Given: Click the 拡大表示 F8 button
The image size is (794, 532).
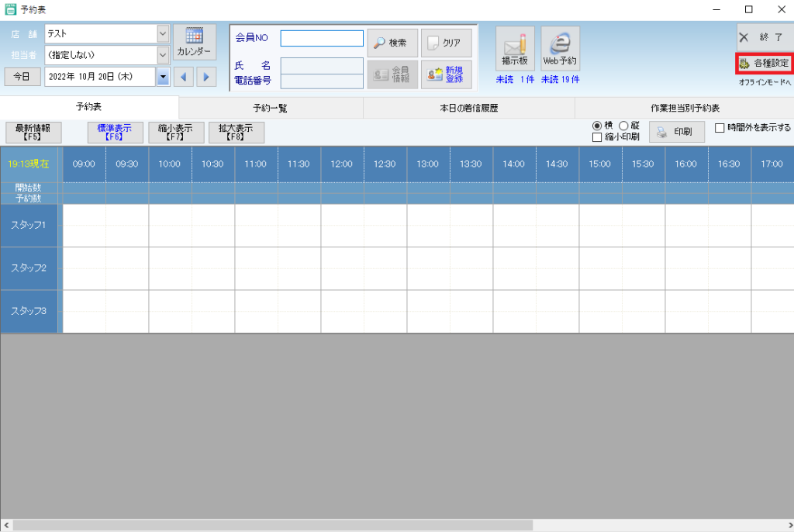Looking at the screenshot, I should [236, 132].
